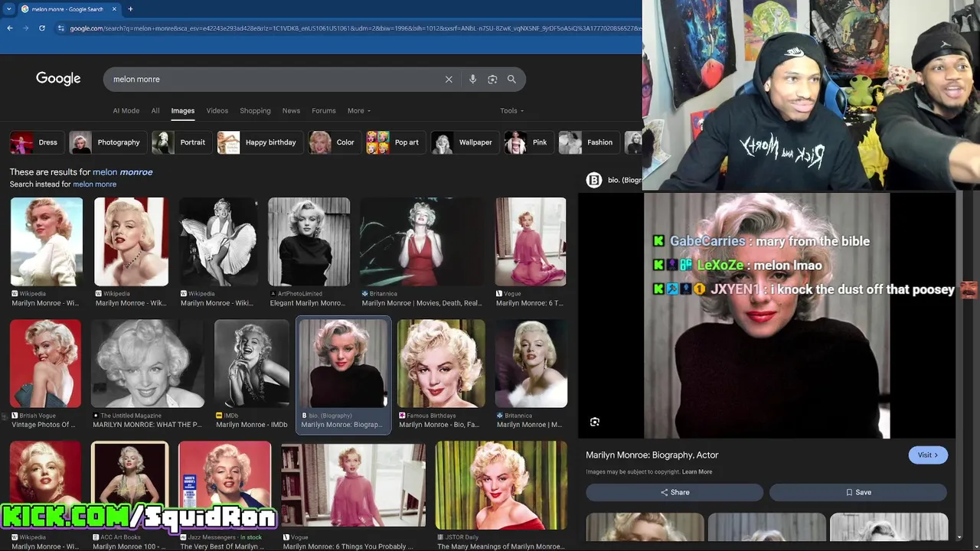
Task: Reload the page with the refresh icon
Action: (x=41, y=28)
